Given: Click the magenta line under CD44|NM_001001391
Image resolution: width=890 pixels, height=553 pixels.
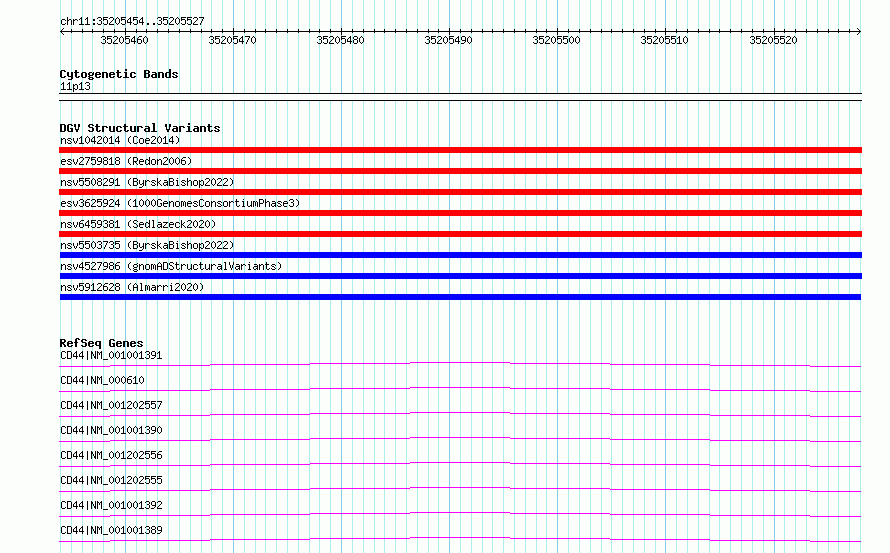Looking at the screenshot, I should pyautogui.click(x=460, y=364).
